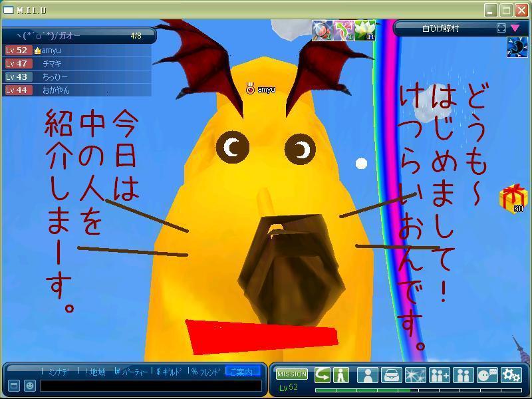Select party member amyu Lv 52
Viewport: 532px width, 399px height.
[76, 51]
